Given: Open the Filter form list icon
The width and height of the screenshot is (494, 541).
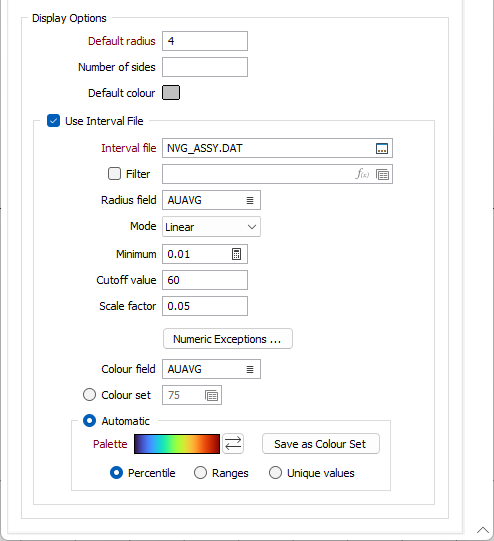Looking at the screenshot, I should pos(382,175).
